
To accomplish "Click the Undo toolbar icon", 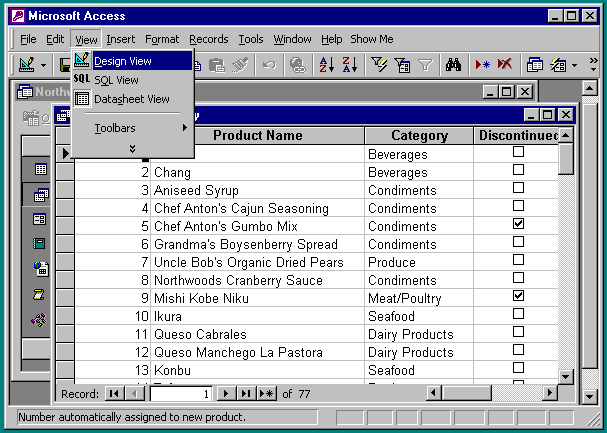I will (x=269, y=65).
